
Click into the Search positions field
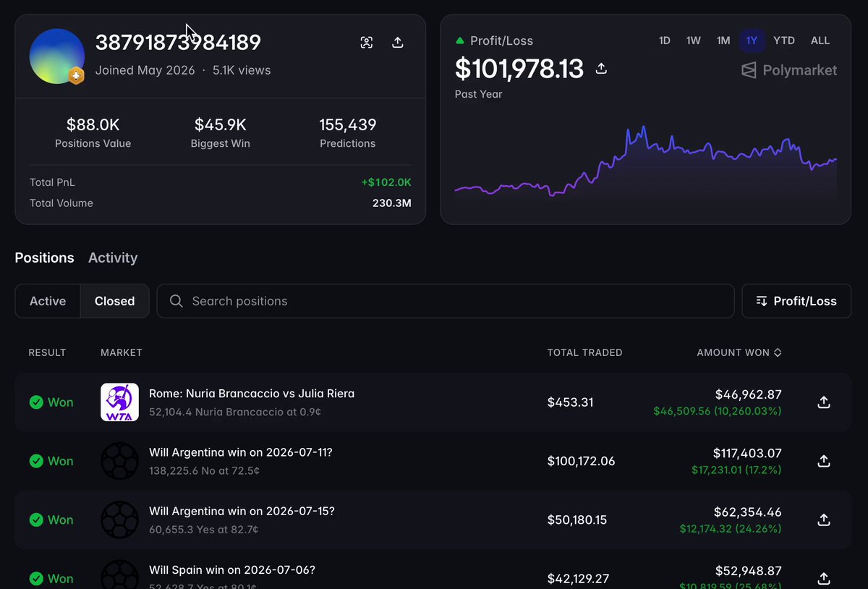point(446,301)
